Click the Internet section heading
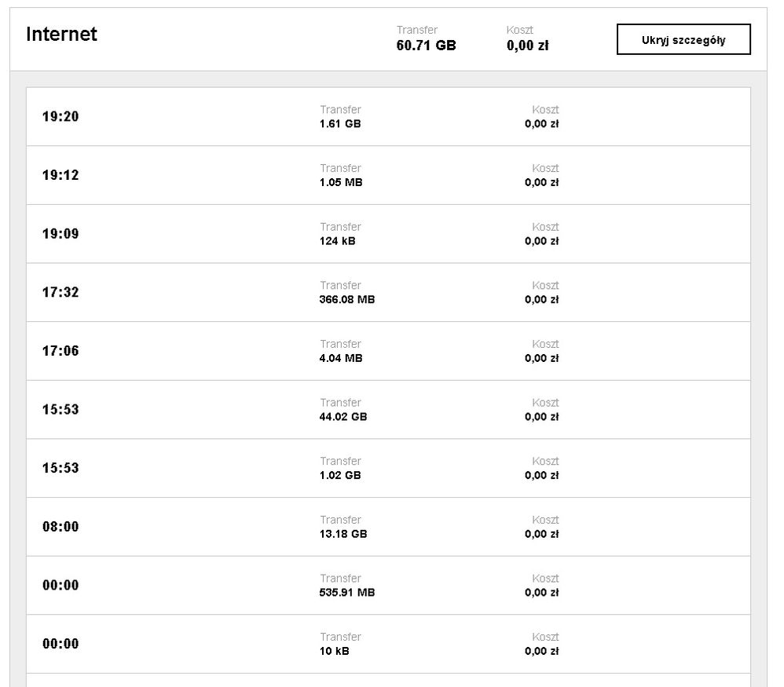The height and width of the screenshot is (687, 784). pyautogui.click(x=61, y=35)
